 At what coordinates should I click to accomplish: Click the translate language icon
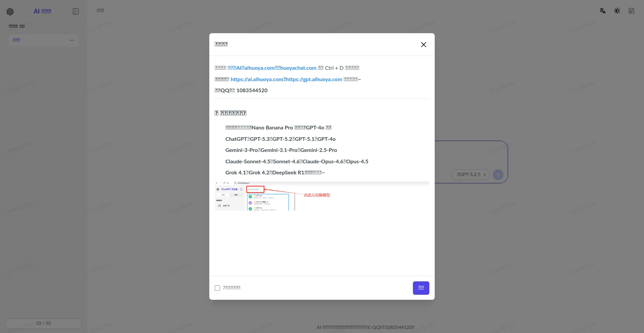603,11
